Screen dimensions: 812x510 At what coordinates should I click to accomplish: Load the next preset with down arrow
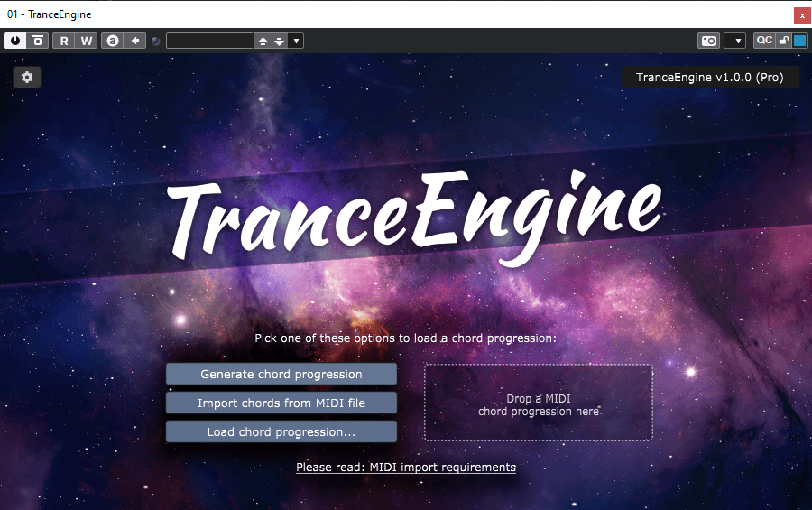[280, 41]
